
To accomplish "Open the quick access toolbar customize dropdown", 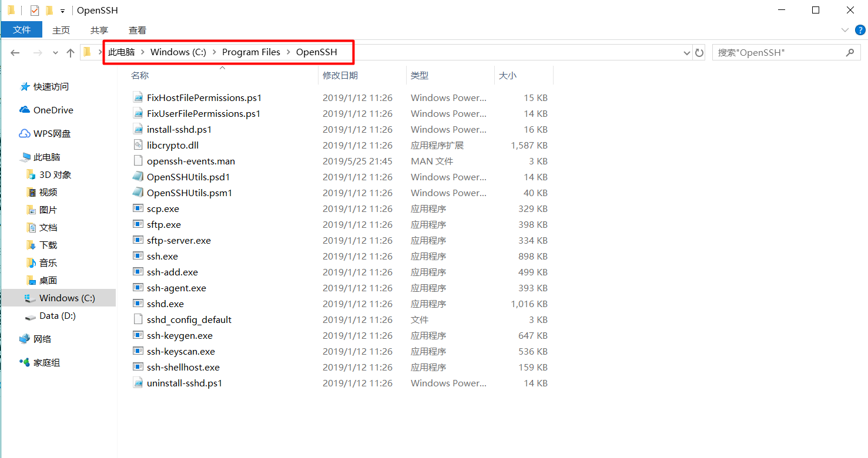I will point(62,11).
